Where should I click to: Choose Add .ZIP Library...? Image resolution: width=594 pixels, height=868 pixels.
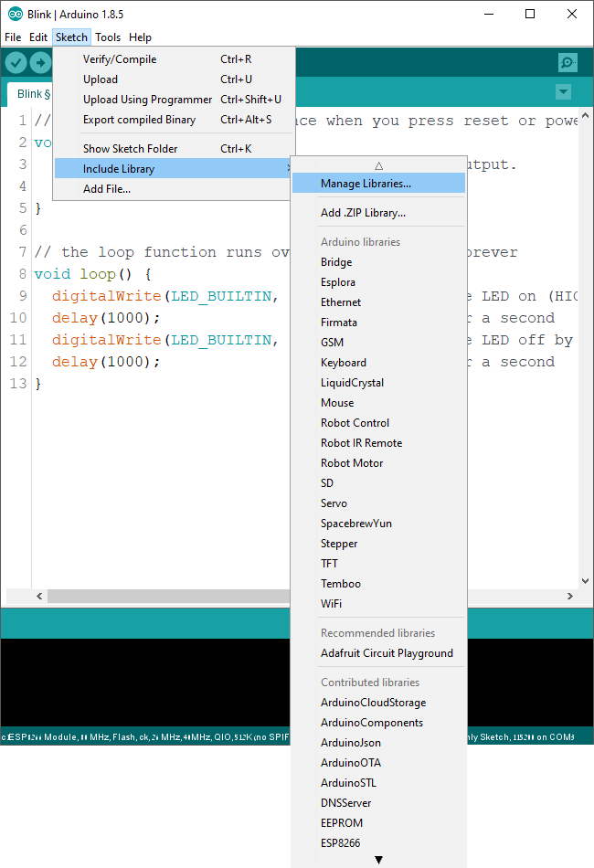click(378, 213)
